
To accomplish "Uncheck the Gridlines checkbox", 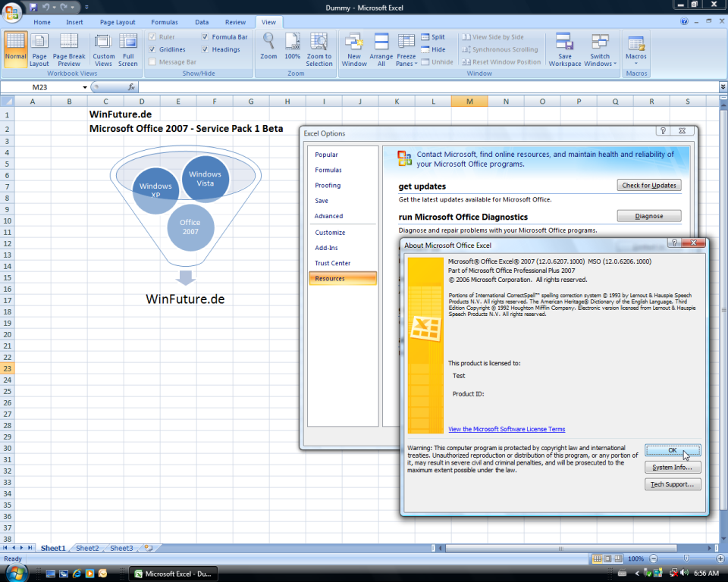I will tap(153, 49).
